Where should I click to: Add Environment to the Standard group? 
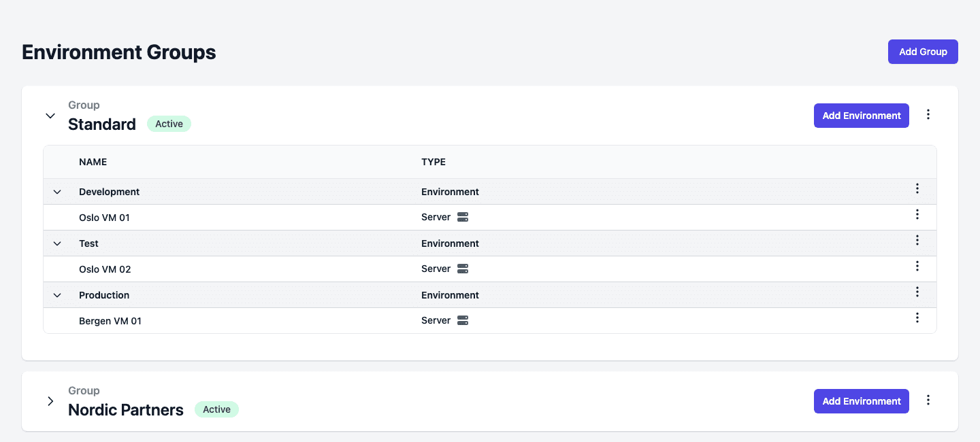[x=862, y=116]
